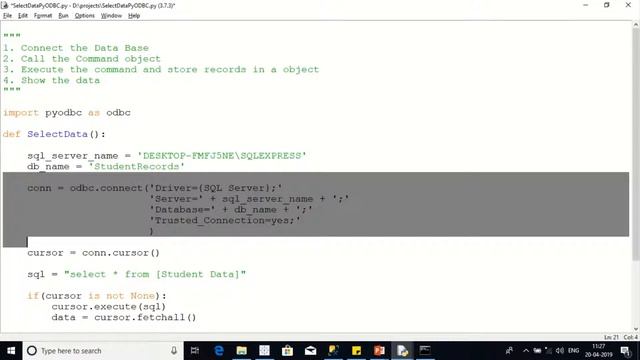Click the Windows Start button
Viewport: 640px width, 360px height.
tap(11, 351)
